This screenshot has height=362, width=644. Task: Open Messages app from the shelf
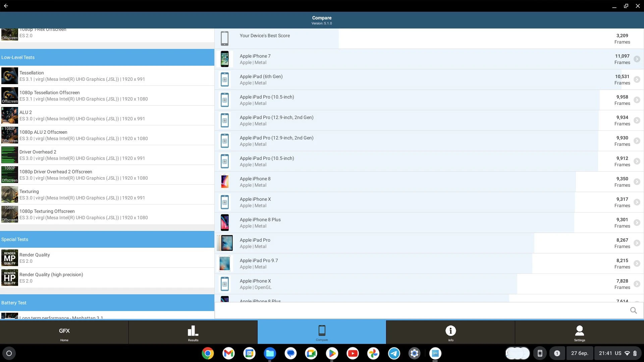(x=290, y=353)
